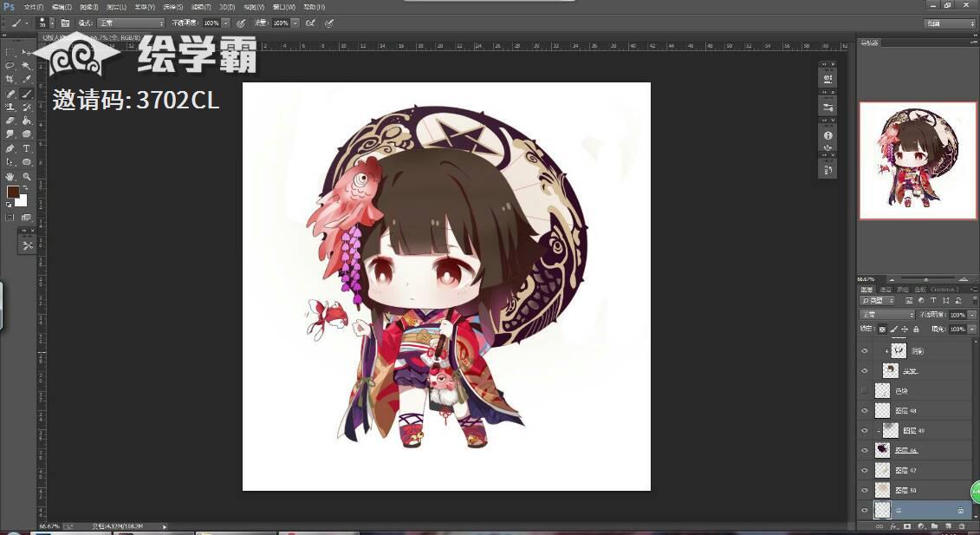Image resolution: width=980 pixels, height=535 pixels.
Task: Open the 3D(D) menu
Action: (227, 7)
